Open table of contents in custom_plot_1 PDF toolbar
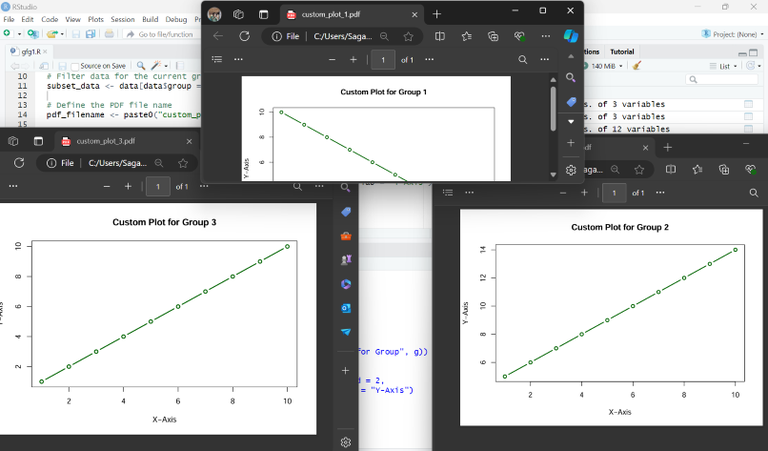The width and height of the screenshot is (768, 451). [x=217, y=59]
